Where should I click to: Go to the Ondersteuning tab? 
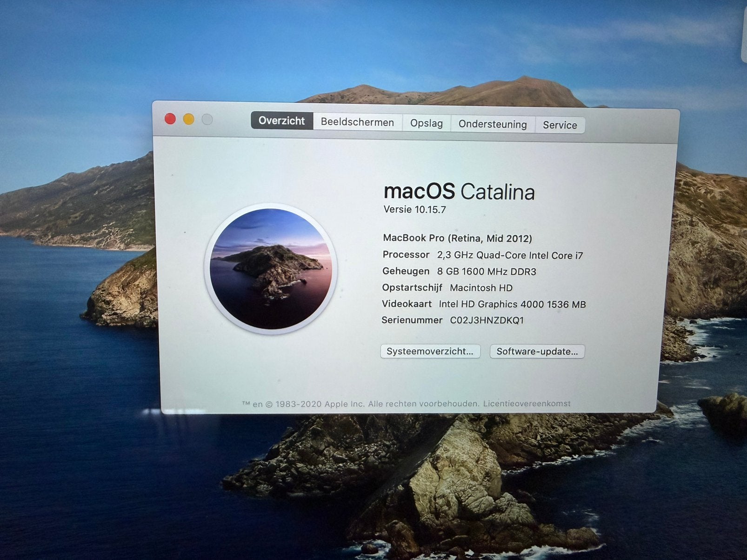click(493, 124)
